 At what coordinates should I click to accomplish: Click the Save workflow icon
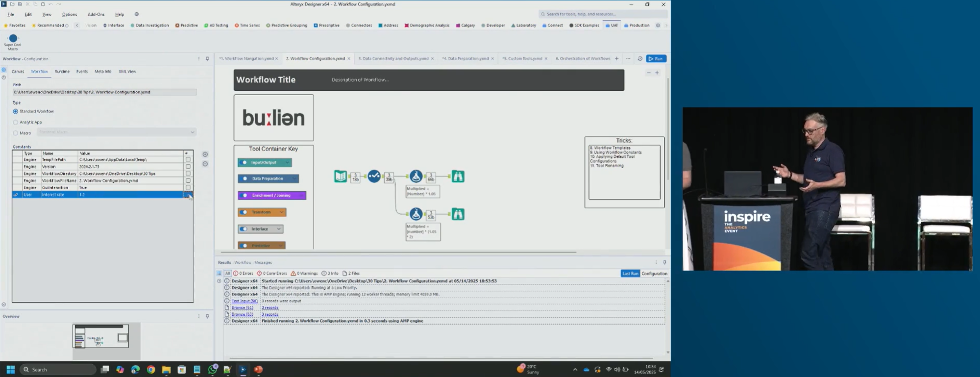pyautogui.click(x=20, y=4)
